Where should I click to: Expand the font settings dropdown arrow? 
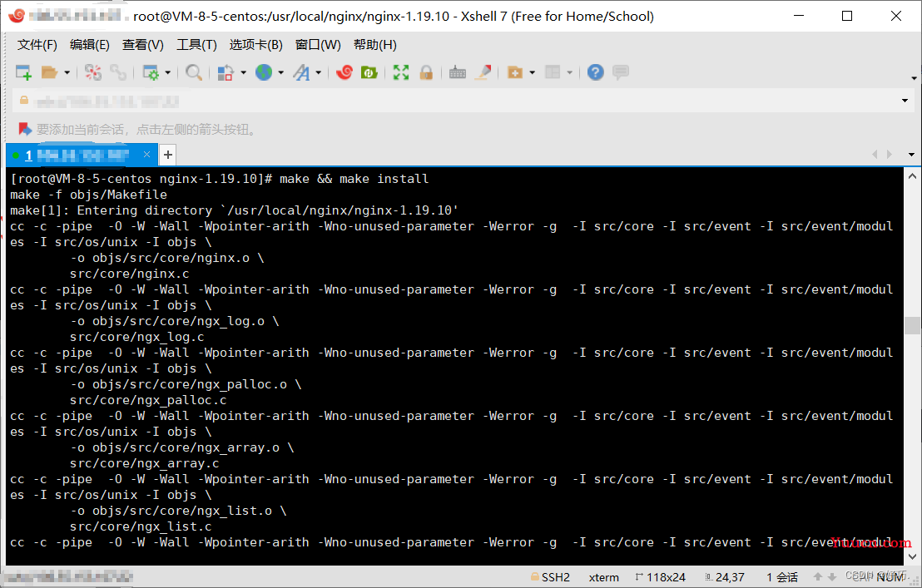318,73
